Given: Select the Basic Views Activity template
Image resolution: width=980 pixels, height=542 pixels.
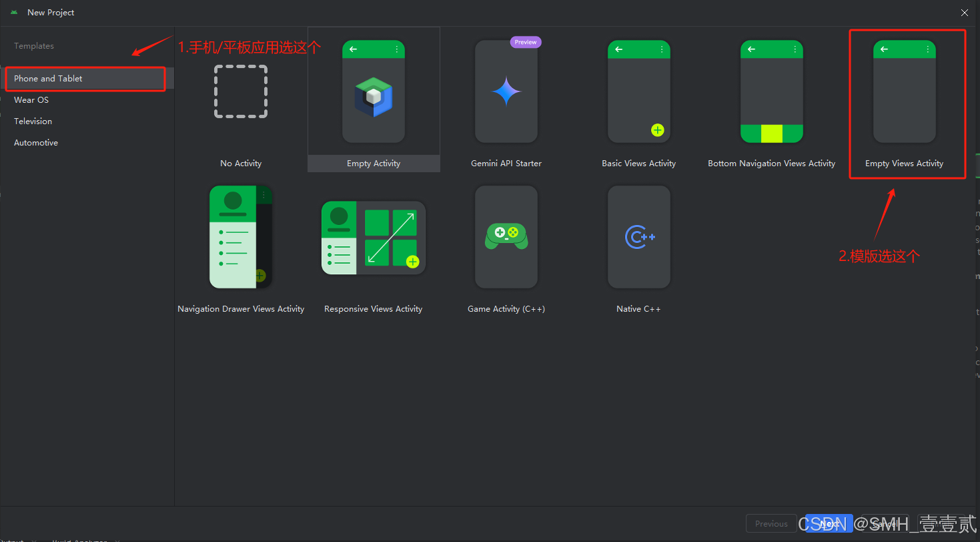Looking at the screenshot, I should (x=639, y=100).
